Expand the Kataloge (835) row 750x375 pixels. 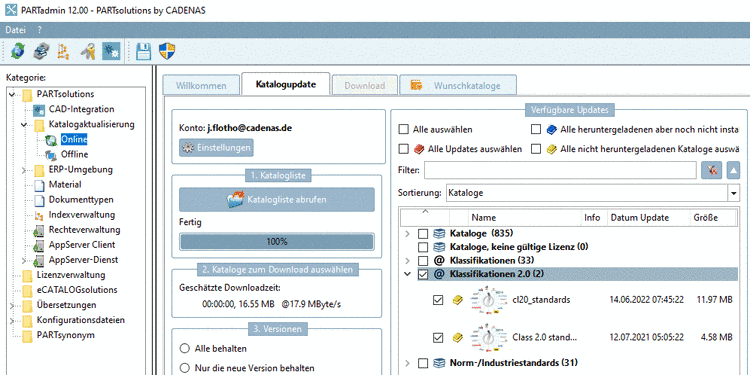point(407,234)
